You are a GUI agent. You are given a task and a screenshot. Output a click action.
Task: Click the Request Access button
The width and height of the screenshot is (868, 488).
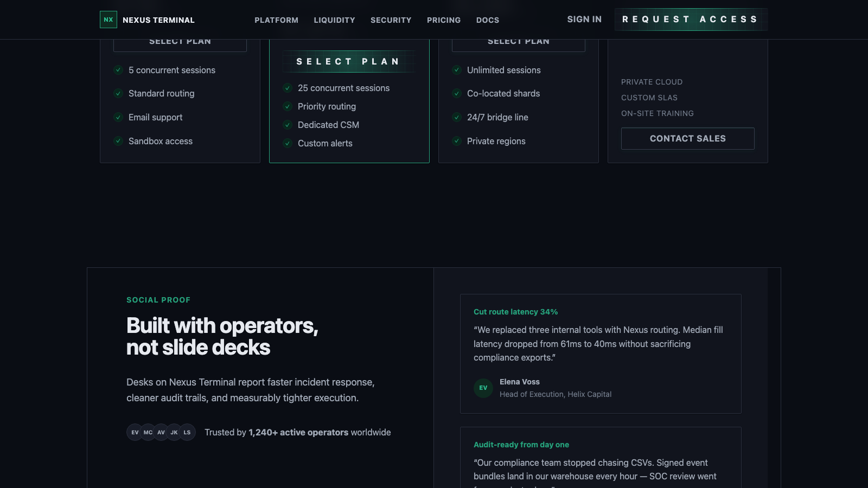tap(691, 20)
